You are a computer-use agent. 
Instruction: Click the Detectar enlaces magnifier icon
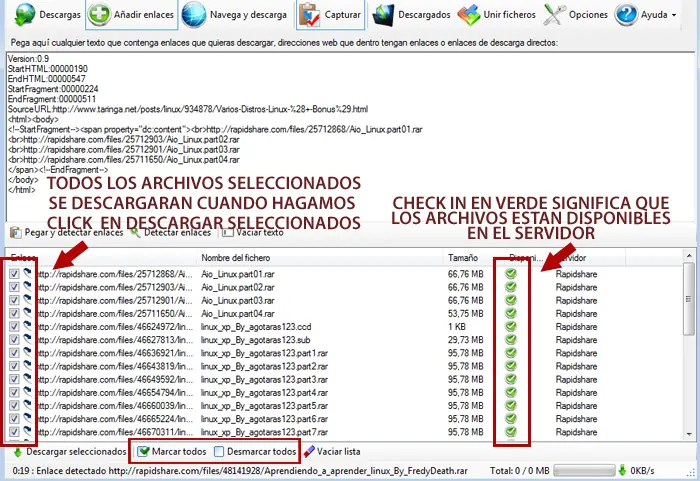point(135,232)
